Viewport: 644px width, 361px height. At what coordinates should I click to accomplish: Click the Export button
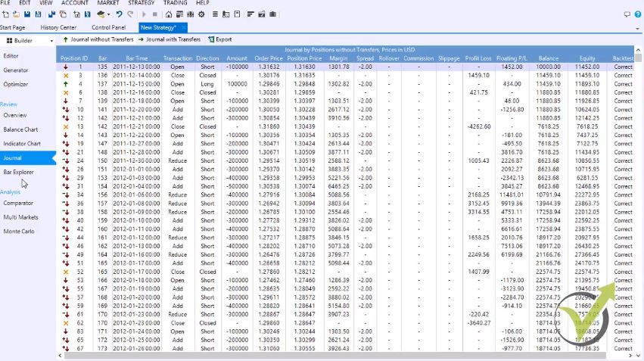pyautogui.click(x=220, y=39)
